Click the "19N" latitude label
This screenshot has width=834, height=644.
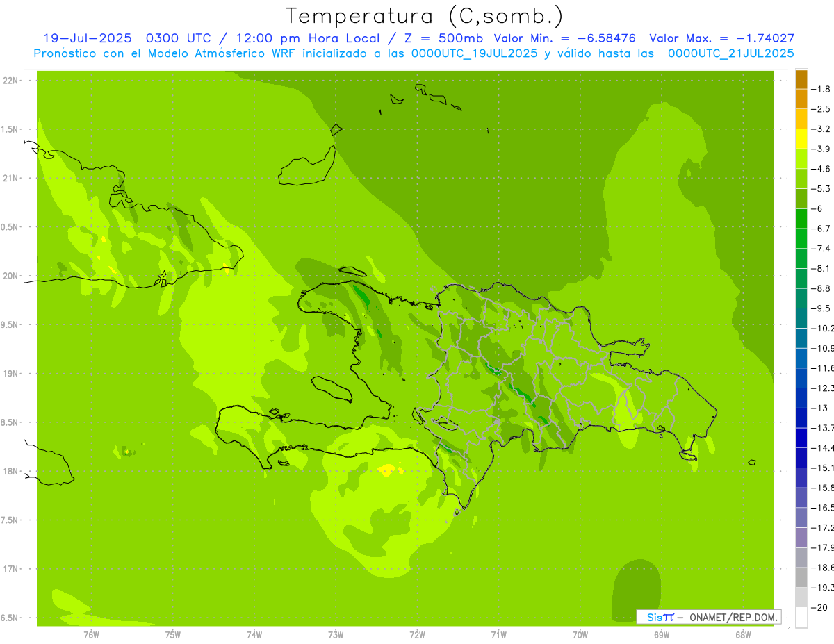click(11, 374)
